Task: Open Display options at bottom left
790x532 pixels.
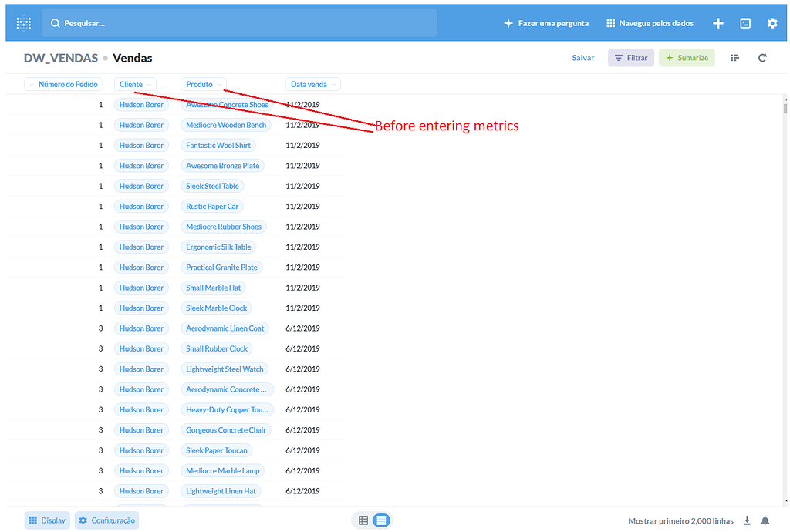Action: coord(46,520)
